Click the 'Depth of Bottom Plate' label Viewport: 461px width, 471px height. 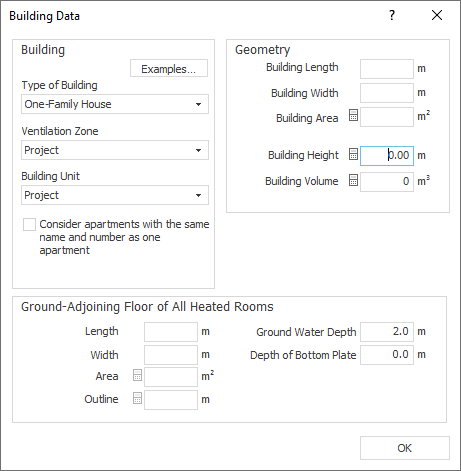point(303,355)
